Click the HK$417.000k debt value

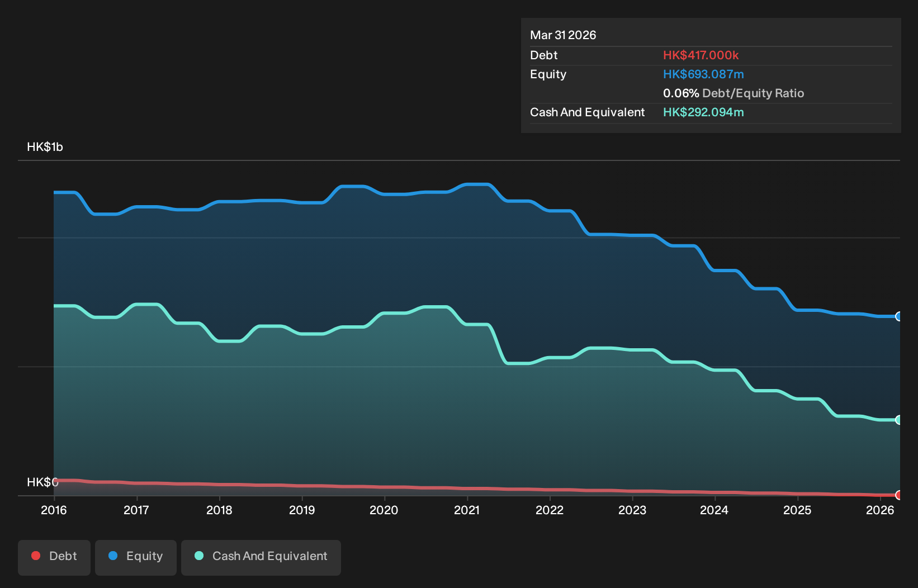tap(701, 55)
